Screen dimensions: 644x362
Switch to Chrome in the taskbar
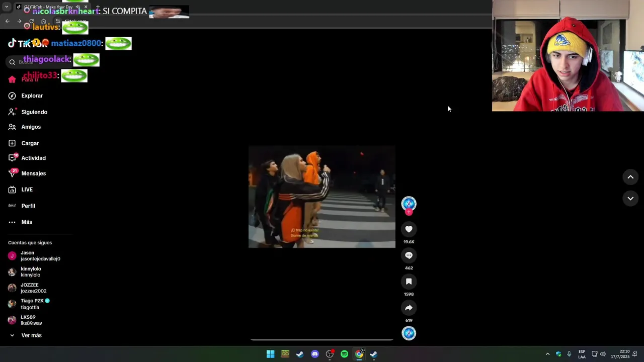point(359,354)
